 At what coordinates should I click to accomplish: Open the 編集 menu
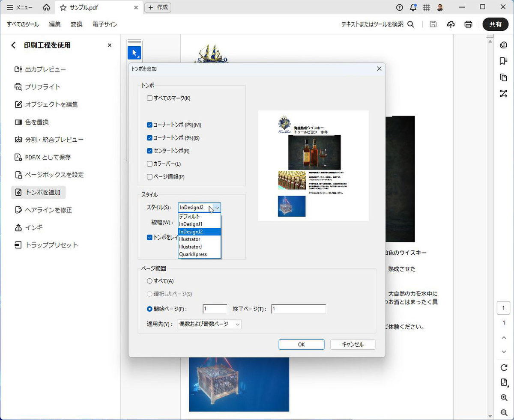55,24
